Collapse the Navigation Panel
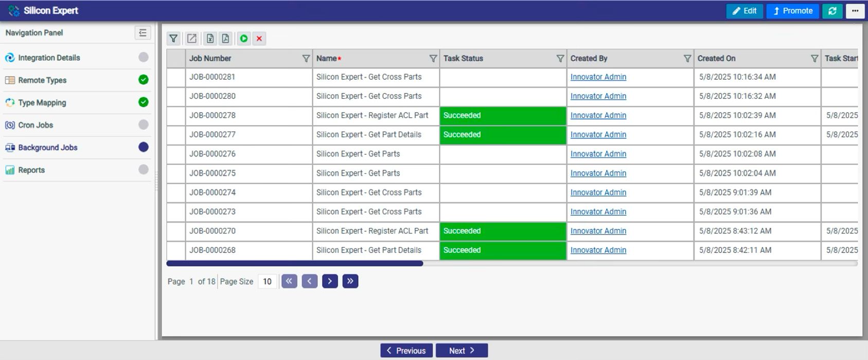Image resolution: width=868 pixels, height=360 pixels. (x=143, y=33)
